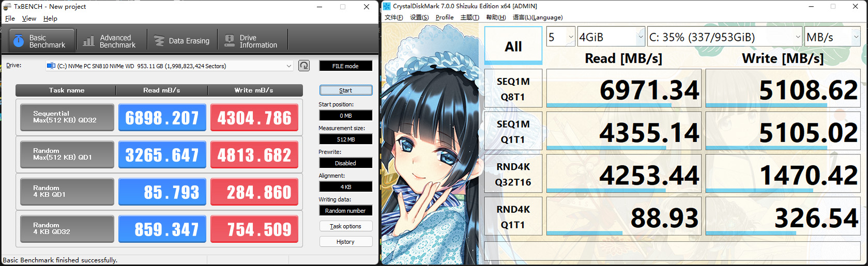This screenshot has height=266, width=868.
Task: Select the 3265.647 read result
Action: point(162,154)
